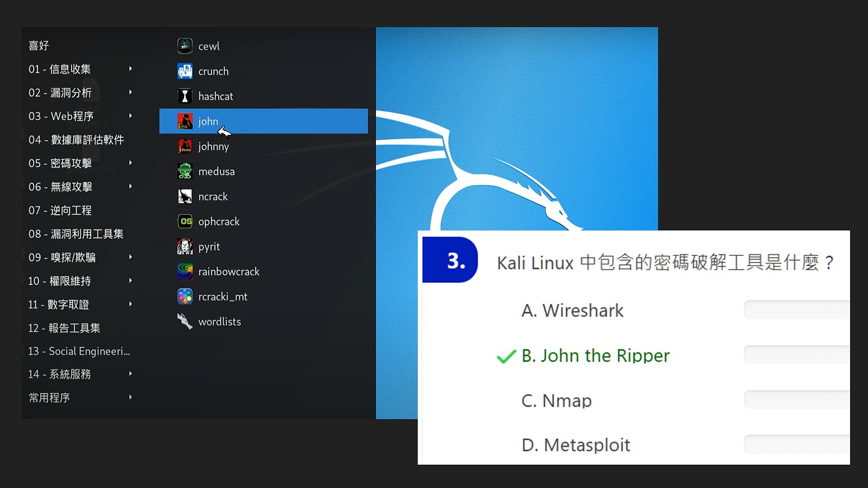Expand the 09 - 嗅探/欺騙 submenu arrow
868x488 pixels.
tap(130, 257)
